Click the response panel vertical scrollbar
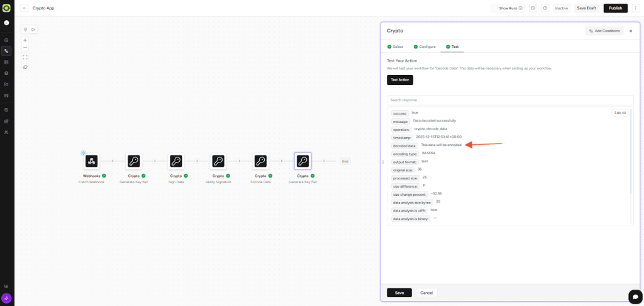 631,151
